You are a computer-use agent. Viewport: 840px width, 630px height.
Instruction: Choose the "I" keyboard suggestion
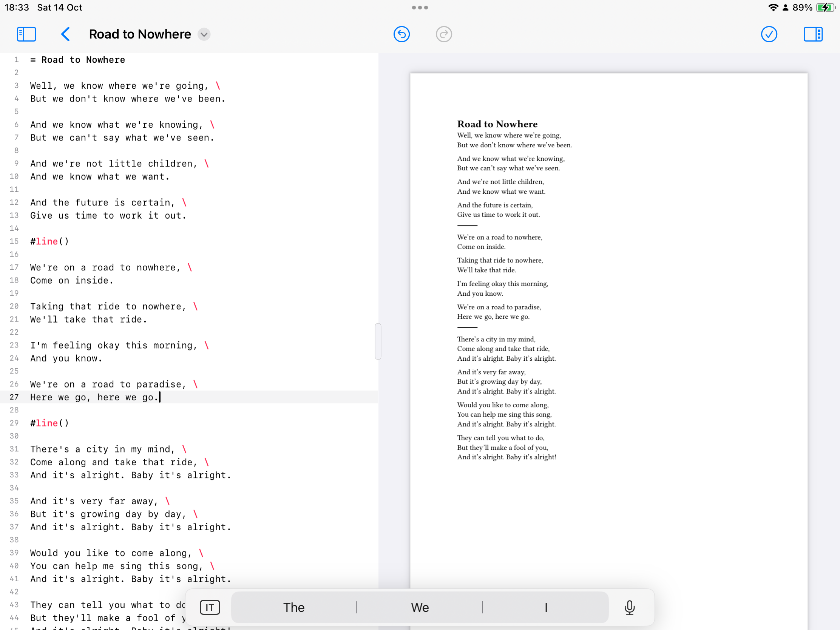(546, 607)
